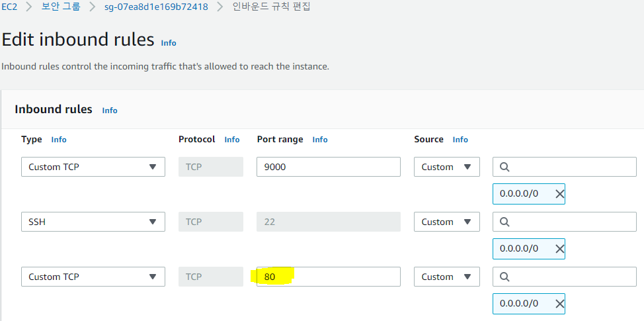Open the SSH type dropdown
Screen dimensions: 644x321
(x=93, y=222)
